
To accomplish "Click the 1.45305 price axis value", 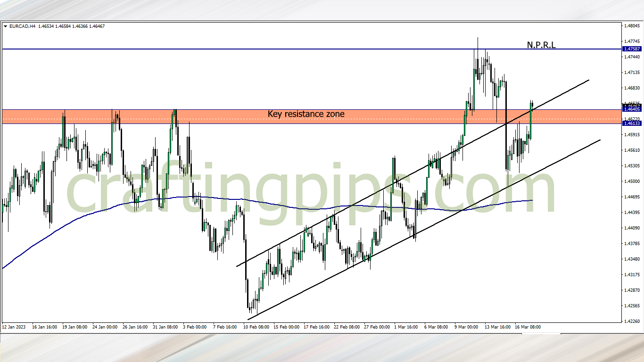I will (x=632, y=166).
